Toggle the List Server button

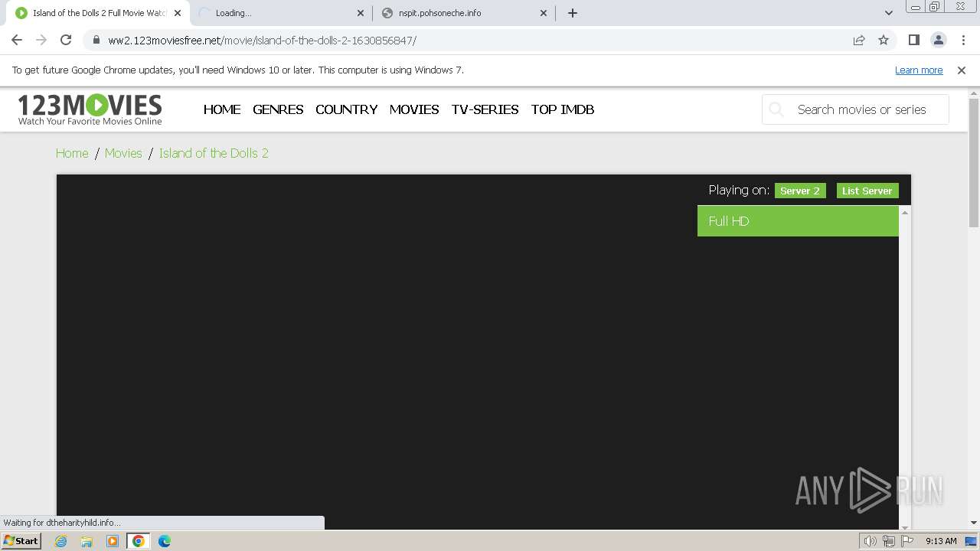point(867,191)
